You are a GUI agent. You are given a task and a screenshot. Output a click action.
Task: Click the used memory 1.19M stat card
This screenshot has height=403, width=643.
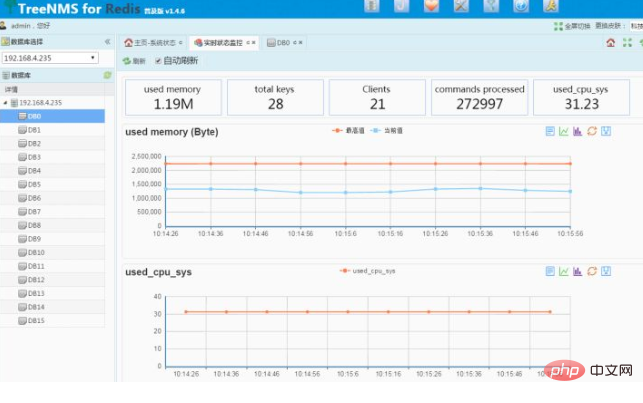tap(173, 98)
